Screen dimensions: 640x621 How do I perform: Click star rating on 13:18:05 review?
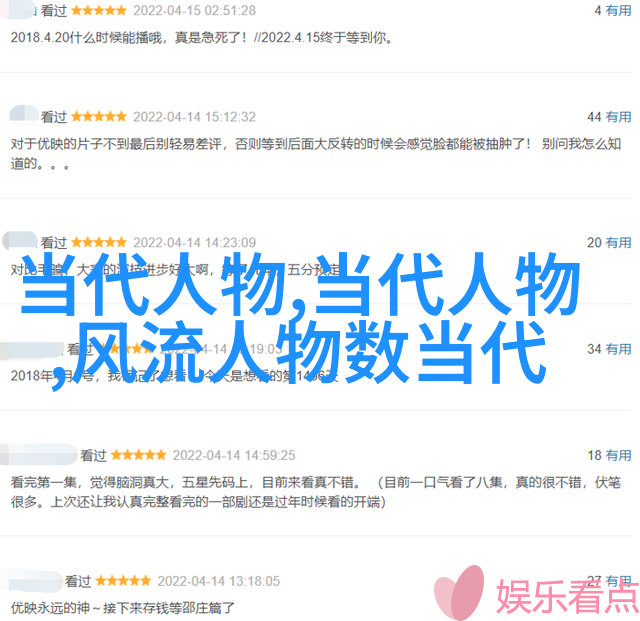point(123,581)
